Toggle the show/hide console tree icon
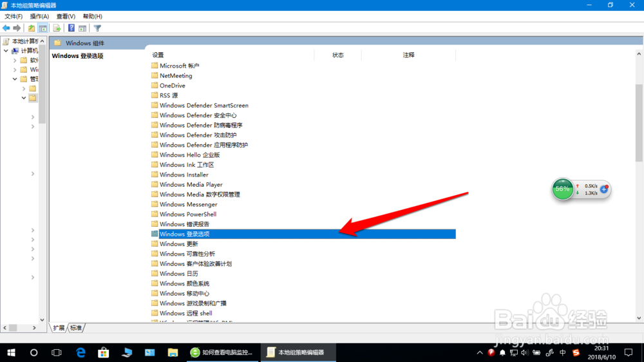Viewport: 644px width, 362px height. click(43, 28)
